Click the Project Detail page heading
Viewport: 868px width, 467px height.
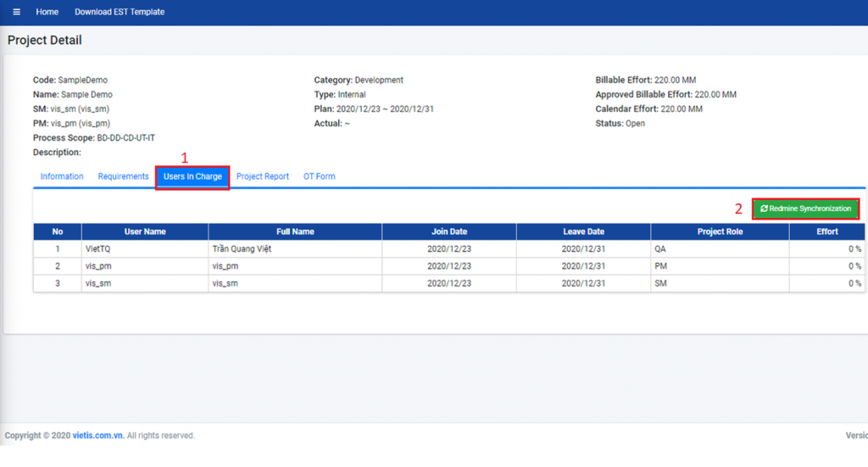pyautogui.click(x=44, y=41)
